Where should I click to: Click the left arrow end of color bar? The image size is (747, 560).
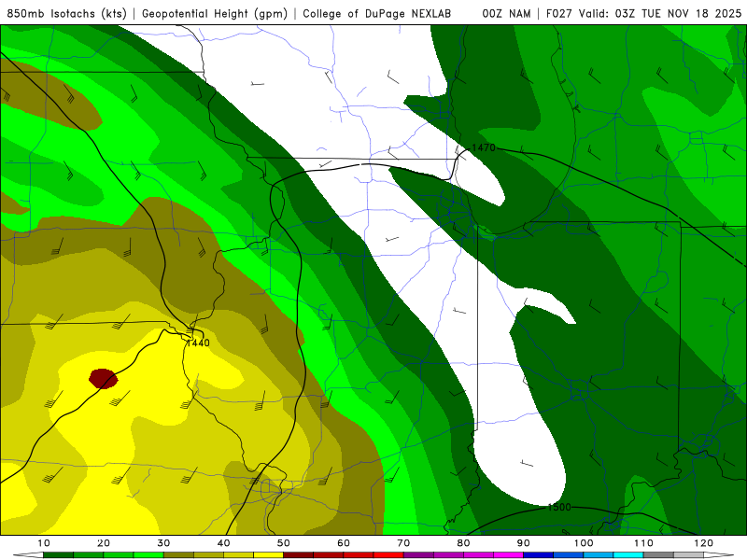[28, 555]
